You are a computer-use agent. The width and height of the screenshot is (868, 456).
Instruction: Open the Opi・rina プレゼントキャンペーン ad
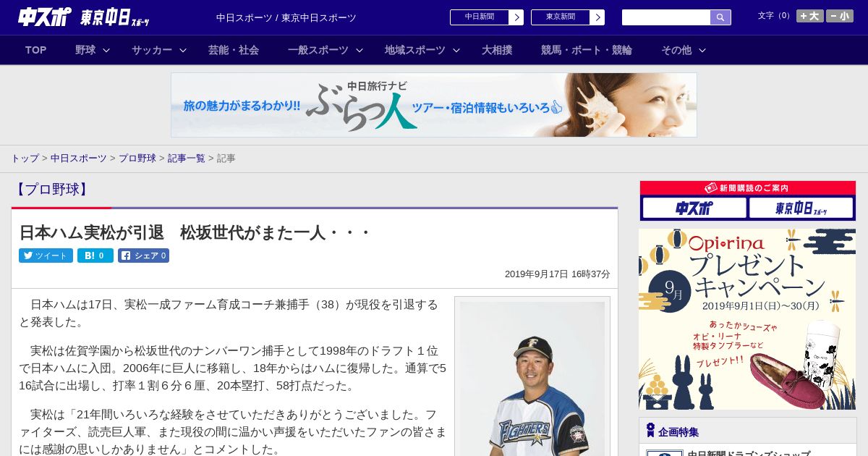click(747, 319)
